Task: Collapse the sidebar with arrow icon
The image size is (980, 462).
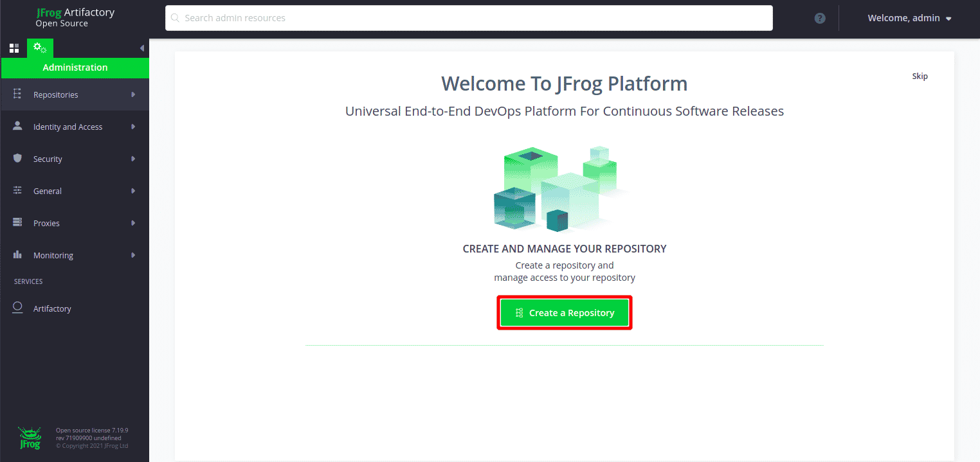Action: (141, 48)
